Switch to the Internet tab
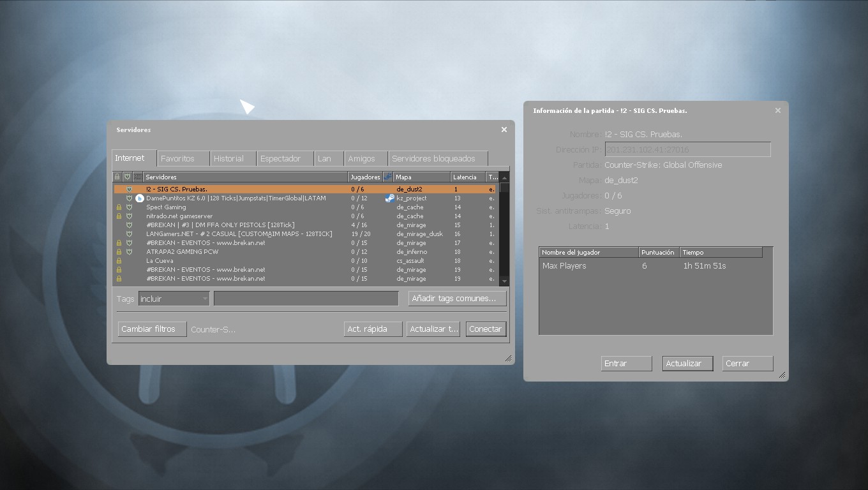 pos(134,158)
